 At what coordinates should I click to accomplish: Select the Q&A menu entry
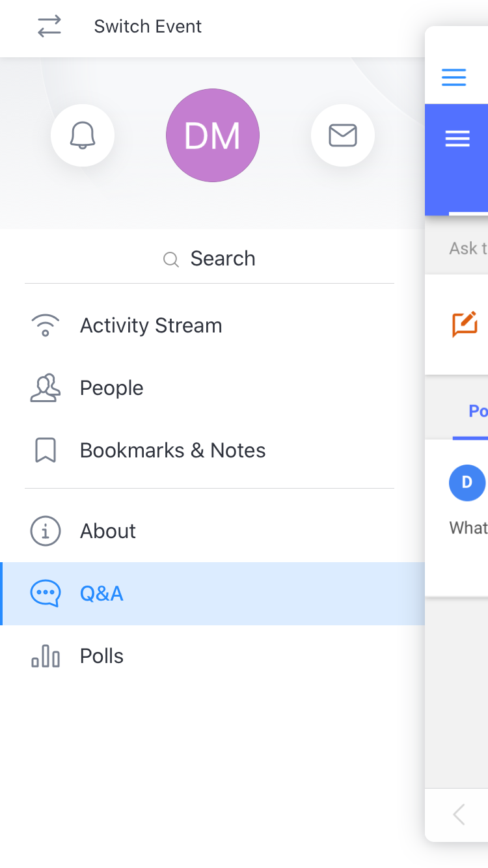212,593
